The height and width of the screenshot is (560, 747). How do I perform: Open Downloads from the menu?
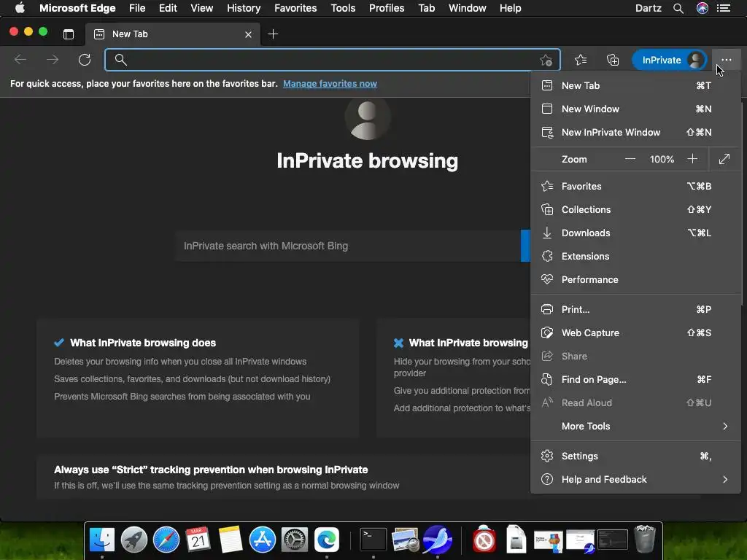pos(635,233)
